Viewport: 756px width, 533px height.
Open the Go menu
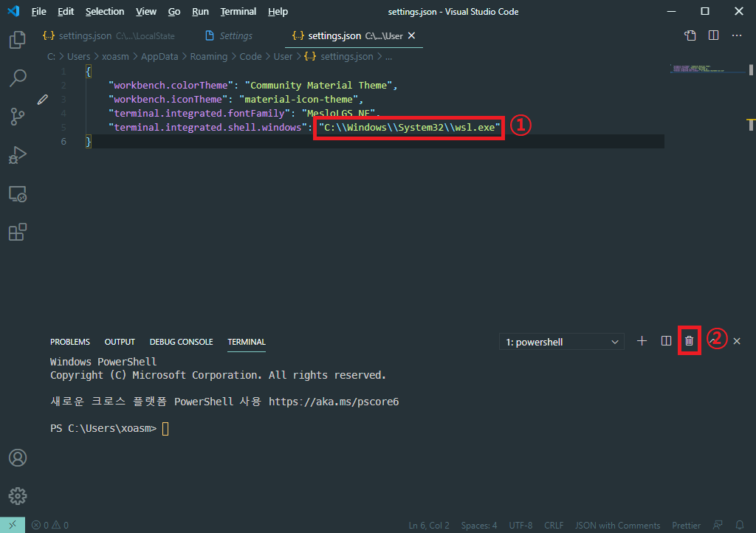tap(174, 12)
